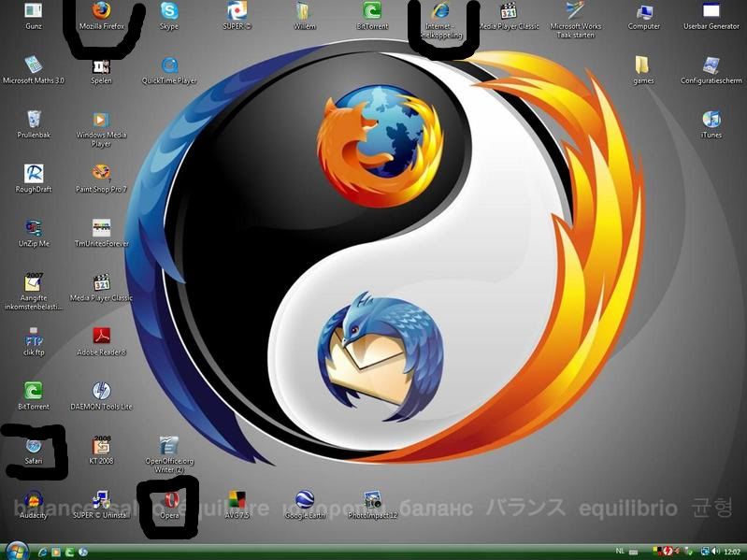Screen dimensions: 747x560
Task: Click the green BitTorrent quick launch icon
Action: click(69, 552)
